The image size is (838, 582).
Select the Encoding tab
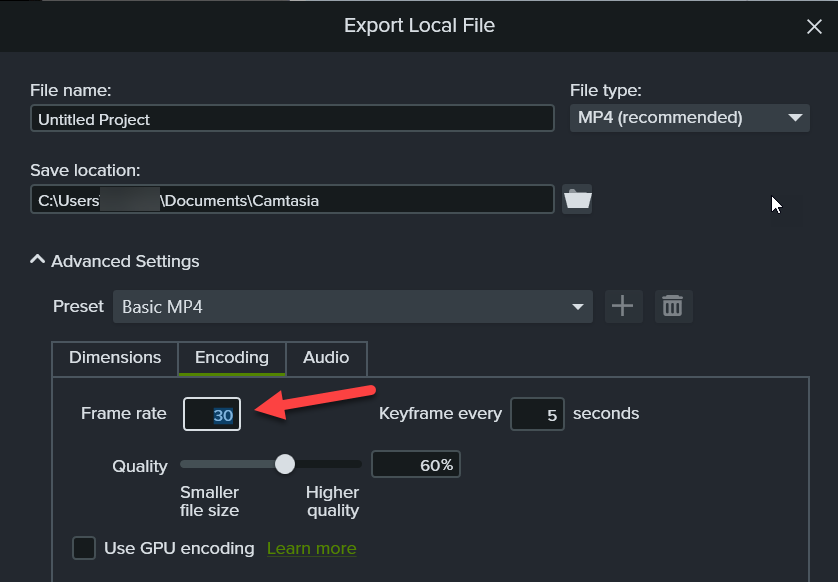[x=232, y=358]
